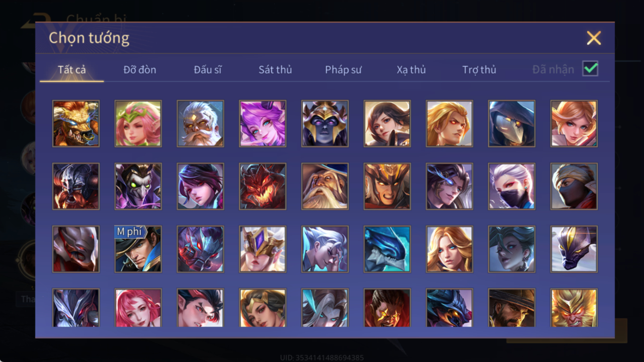The height and width of the screenshot is (362, 644).
Task: Open the Đấu sĩ hero tab
Action: pos(207,70)
